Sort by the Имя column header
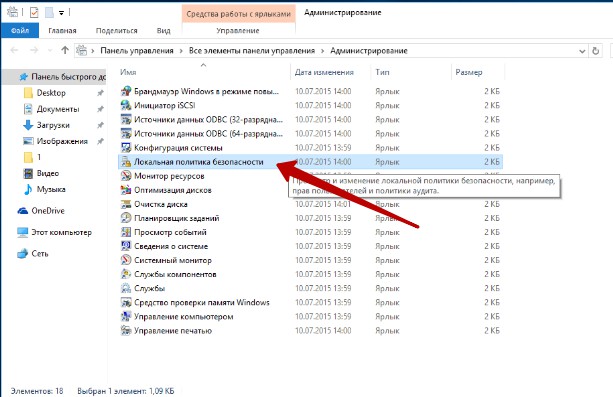 (204, 72)
